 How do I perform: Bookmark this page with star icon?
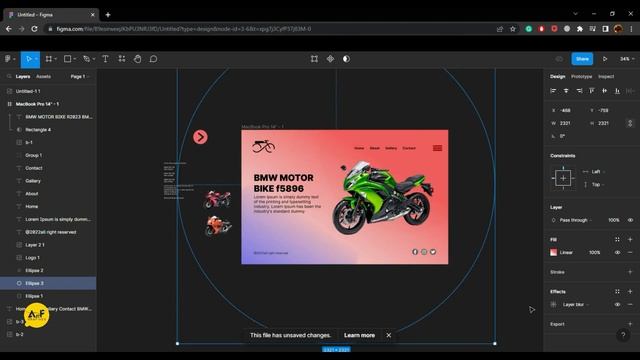(513, 29)
